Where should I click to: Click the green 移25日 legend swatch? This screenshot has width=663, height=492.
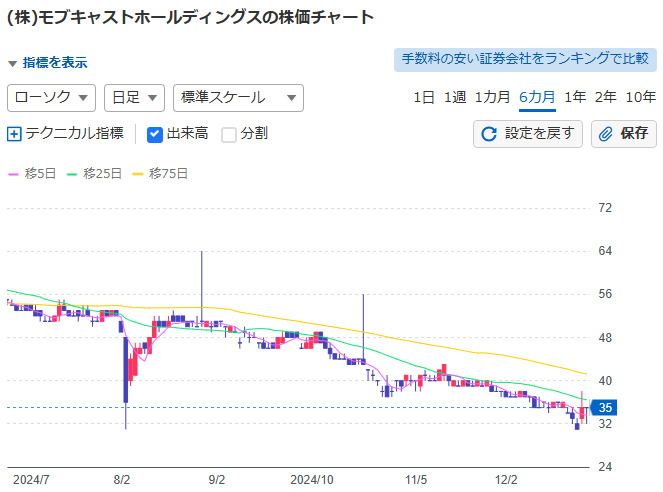(x=72, y=174)
